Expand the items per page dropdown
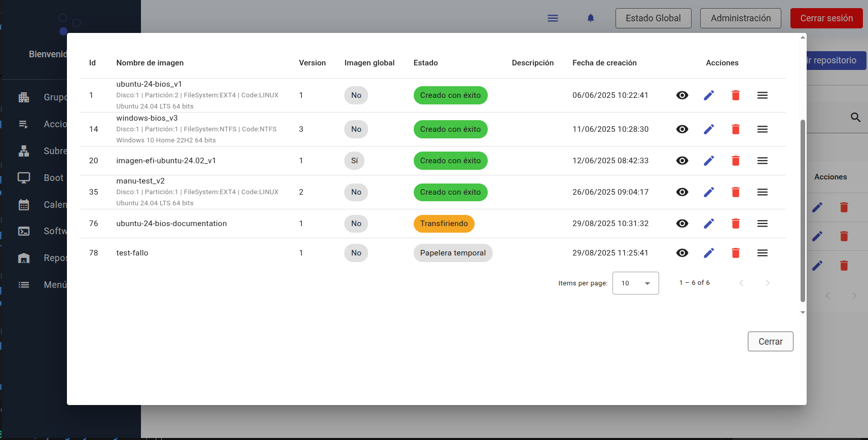The width and height of the screenshot is (868, 440). (x=635, y=283)
